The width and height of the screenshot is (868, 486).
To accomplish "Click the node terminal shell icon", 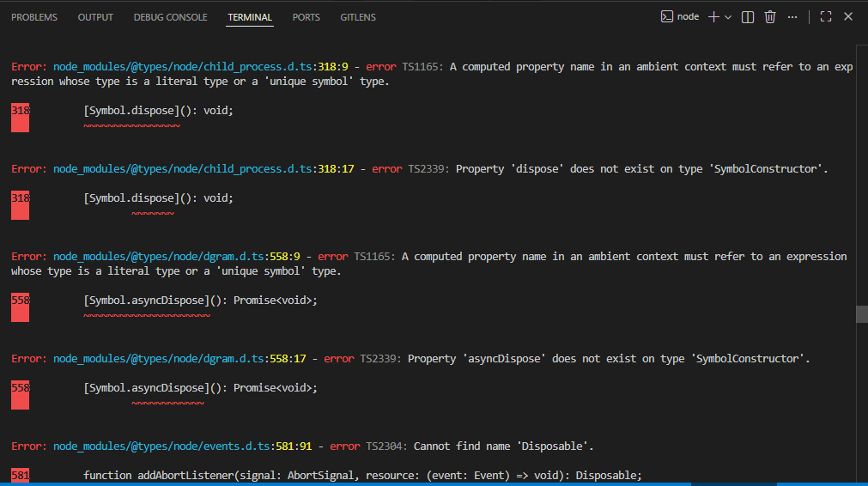I will [666, 16].
